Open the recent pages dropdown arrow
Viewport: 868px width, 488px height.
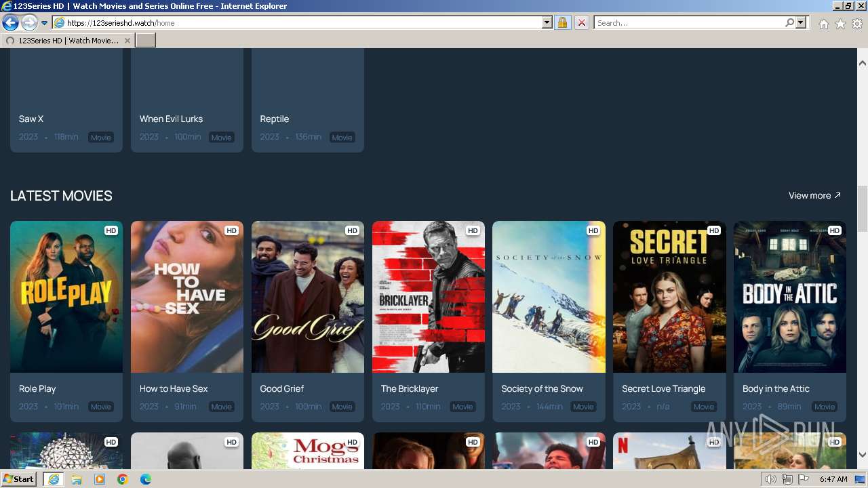(x=44, y=23)
